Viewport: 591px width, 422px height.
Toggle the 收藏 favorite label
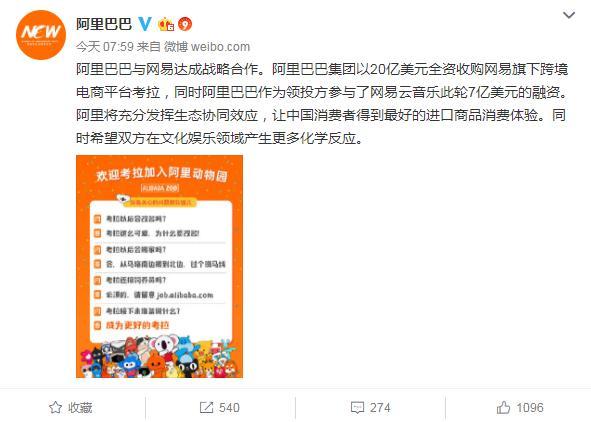point(80,407)
